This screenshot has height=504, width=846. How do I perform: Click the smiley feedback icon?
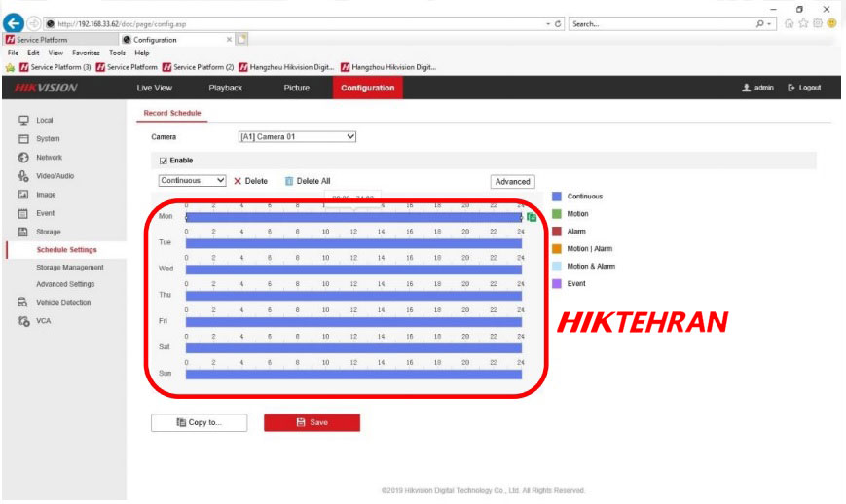pos(832,23)
